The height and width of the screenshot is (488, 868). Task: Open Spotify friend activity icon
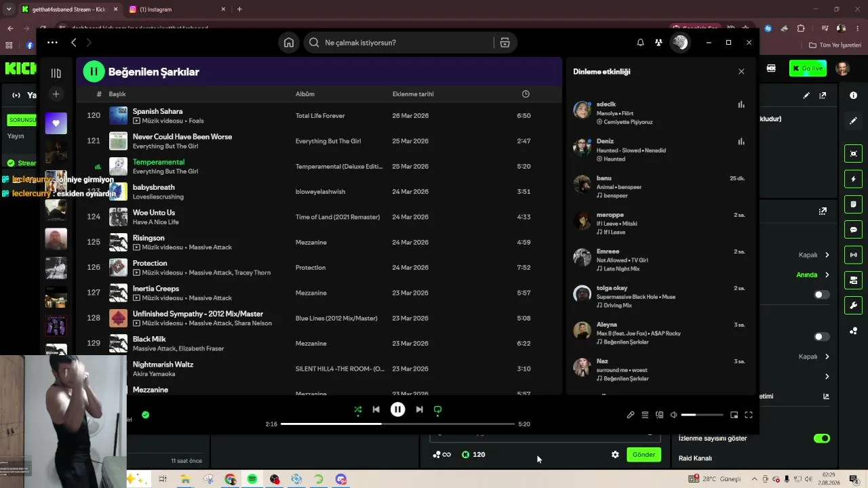(658, 43)
